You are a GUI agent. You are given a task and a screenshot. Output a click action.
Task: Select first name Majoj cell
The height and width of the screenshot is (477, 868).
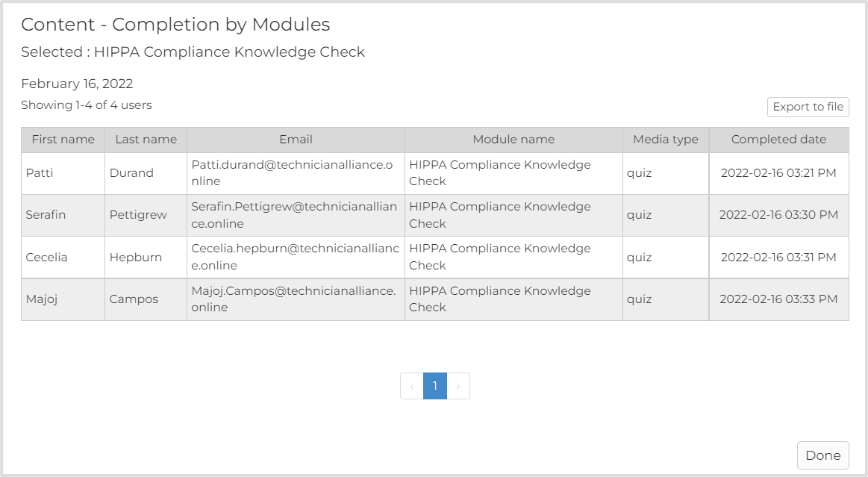point(63,299)
